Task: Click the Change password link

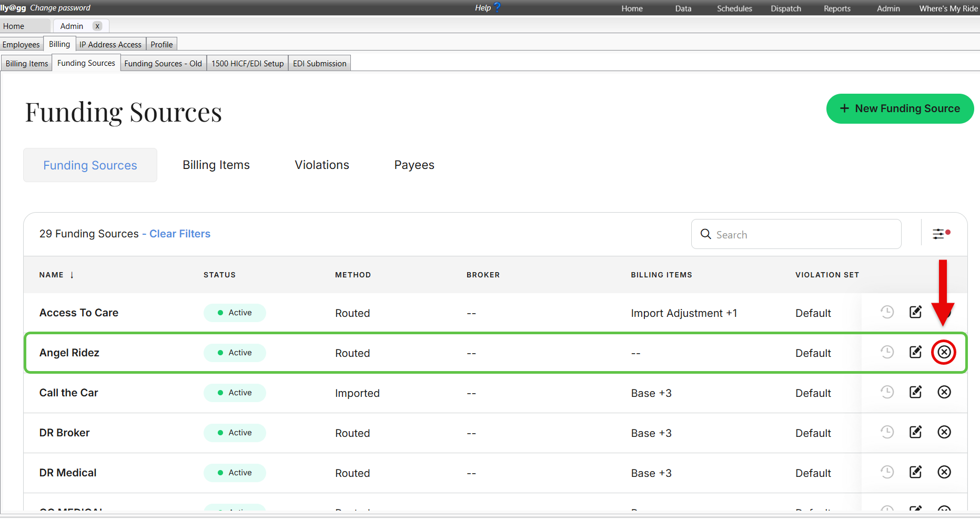Action: click(x=60, y=8)
